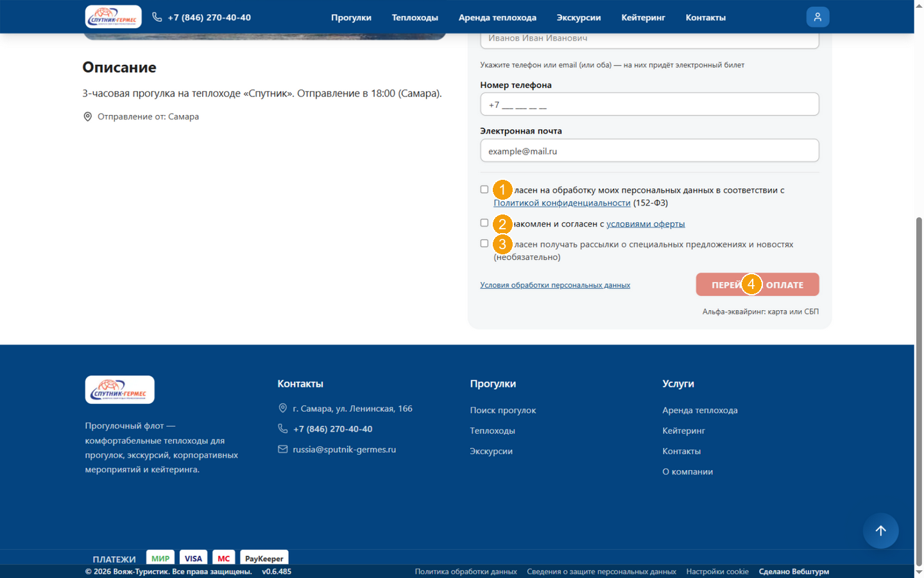Screen dimensions: 924x578
Task: Open footer link Теплоходы
Action: tap(492, 431)
